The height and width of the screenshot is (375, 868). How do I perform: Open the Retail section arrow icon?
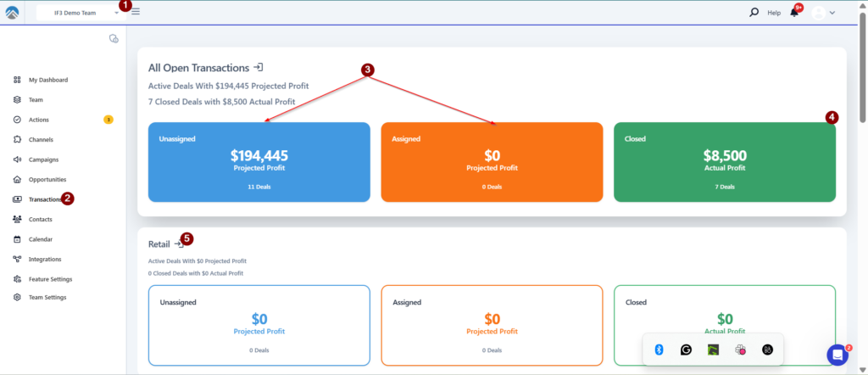click(x=178, y=243)
